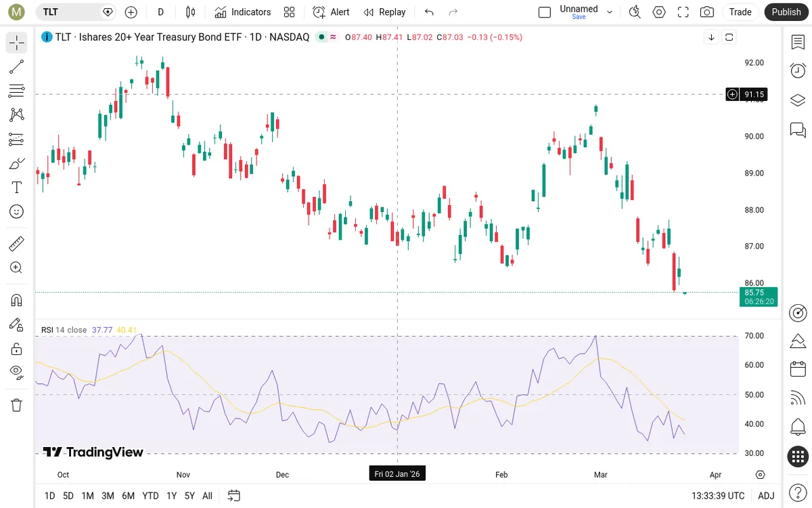Select the ruler measure tool
Image resolution: width=812 pixels, height=508 pixels.
click(17, 243)
